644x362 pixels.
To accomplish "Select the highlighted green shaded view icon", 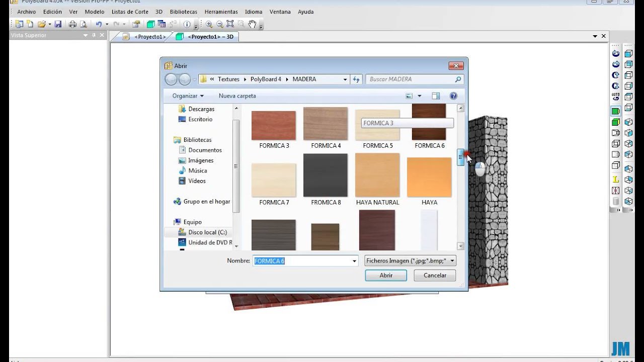I will pyautogui.click(x=616, y=111).
